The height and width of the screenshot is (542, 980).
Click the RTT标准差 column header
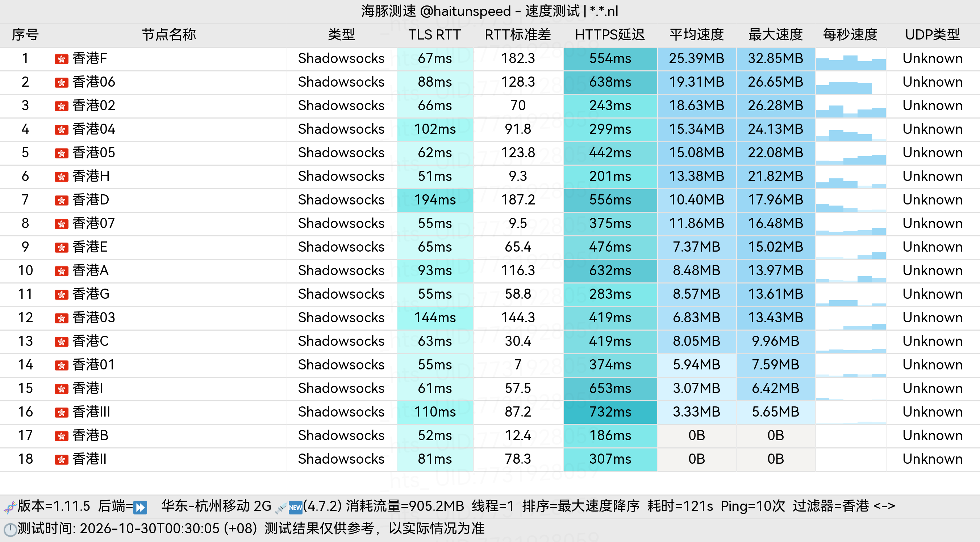pos(518,35)
